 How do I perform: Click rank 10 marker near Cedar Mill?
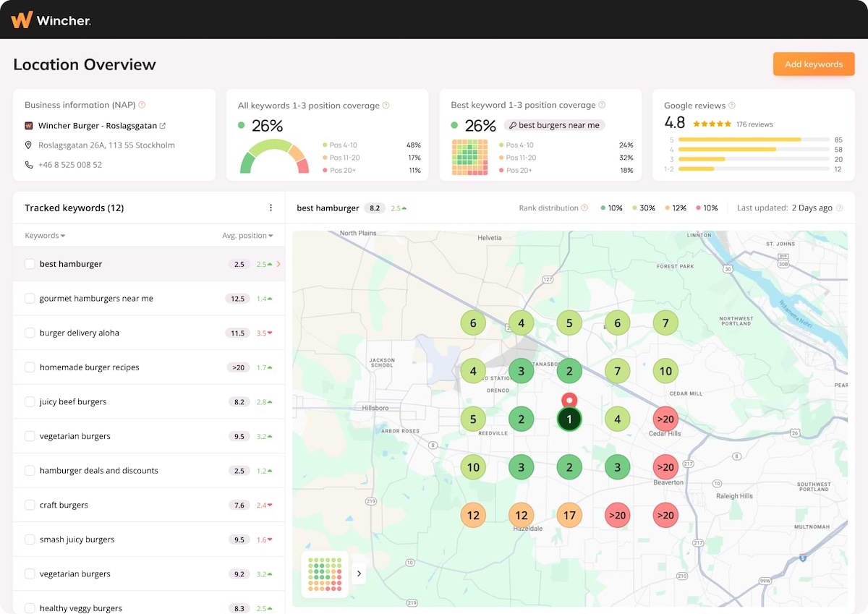tap(665, 371)
